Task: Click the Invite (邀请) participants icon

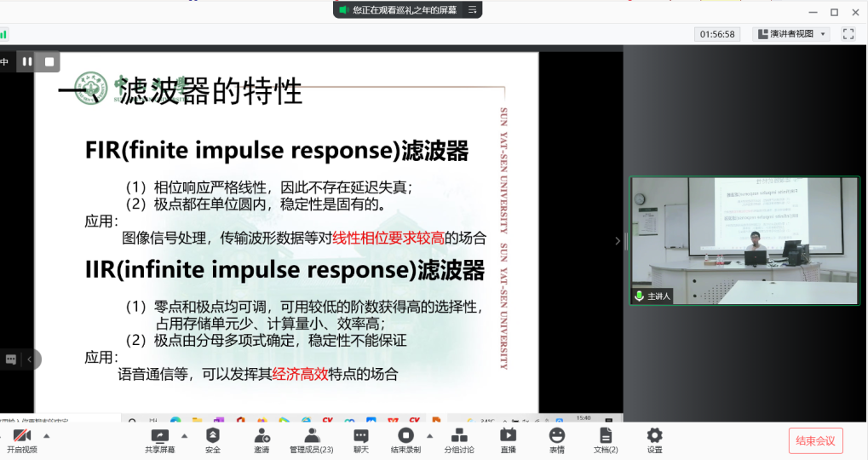Action: coord(262,435)
